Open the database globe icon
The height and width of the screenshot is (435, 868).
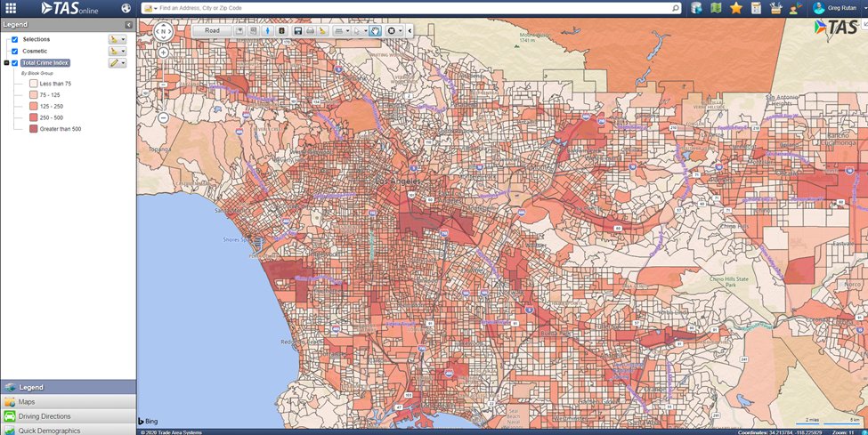point(696,8)
